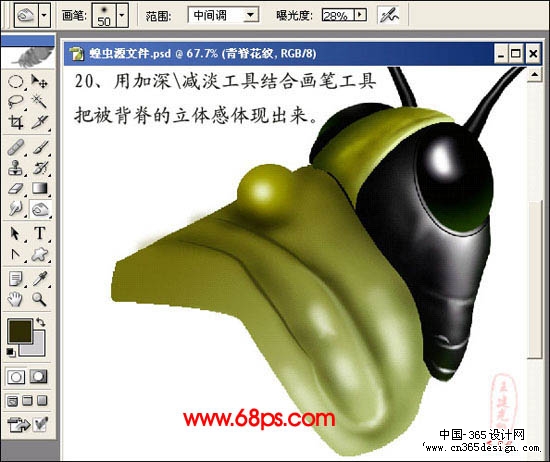Switch to Quick Mask mode
The height and width of the screenshot is (462, 550).
(38, 377)
